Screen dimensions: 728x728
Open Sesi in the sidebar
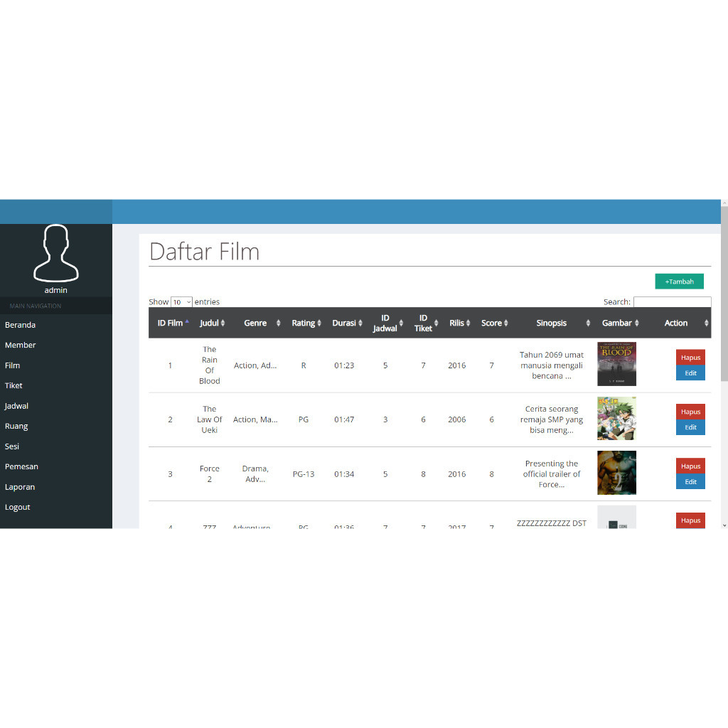click(x=12, y=446)
